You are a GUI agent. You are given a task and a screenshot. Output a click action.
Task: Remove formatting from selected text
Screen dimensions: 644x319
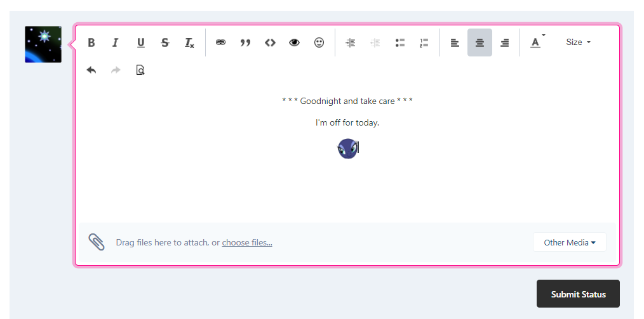(189, 42)
